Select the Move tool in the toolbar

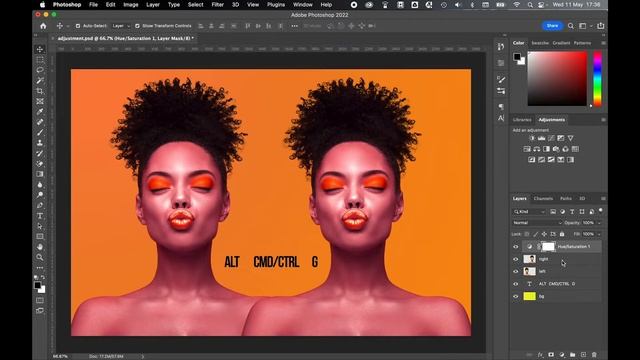pyautogui.click(x=40, y=49)
